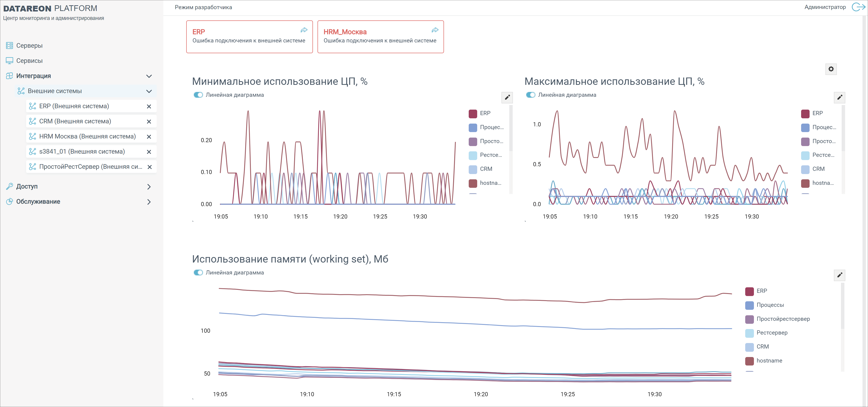Click share arrow on ERP error card
The image size is (868, 407).
pos(304,30)
